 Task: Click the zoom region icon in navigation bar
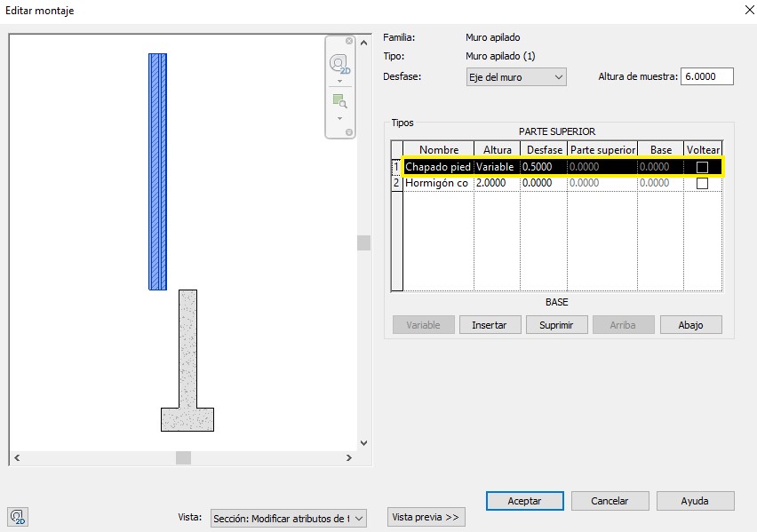[339, 100]
